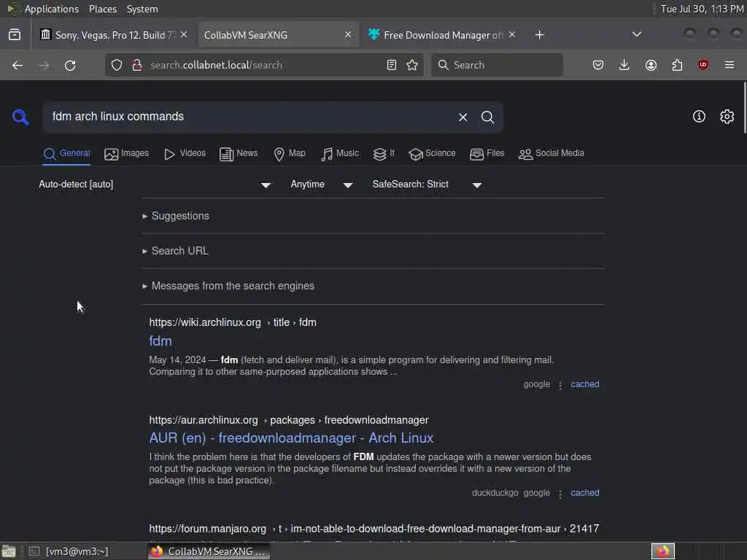Switch to the News category
This screenshot has width=747, height=560.
click(x=239, y=153)
